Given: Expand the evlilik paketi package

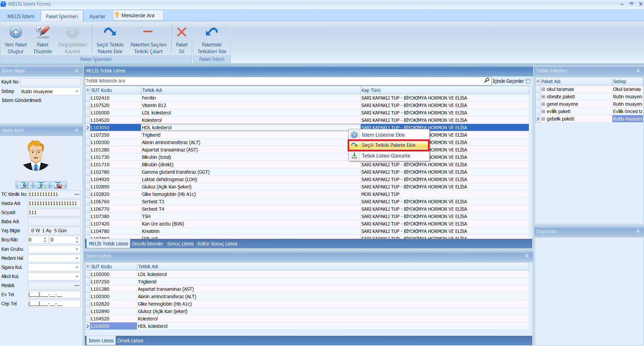Looking at the screenshot, I should 543,111.
